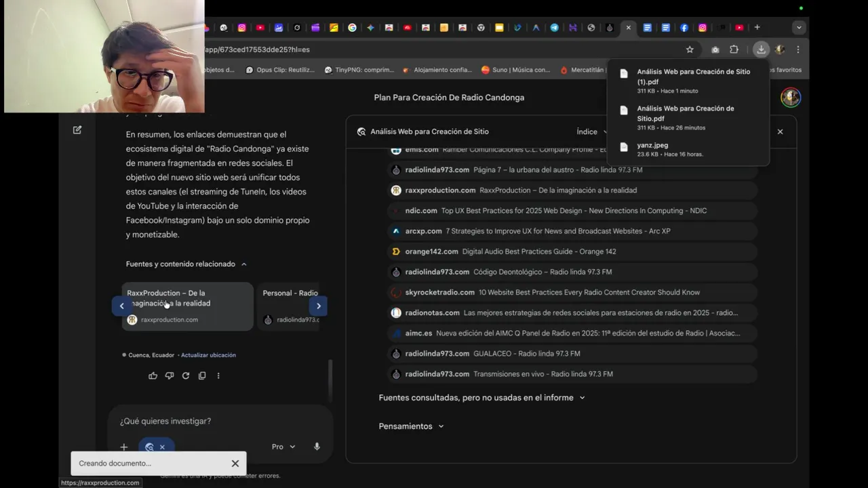Show next related source card
Screen dimensions: 868x488
coord(319,306)
